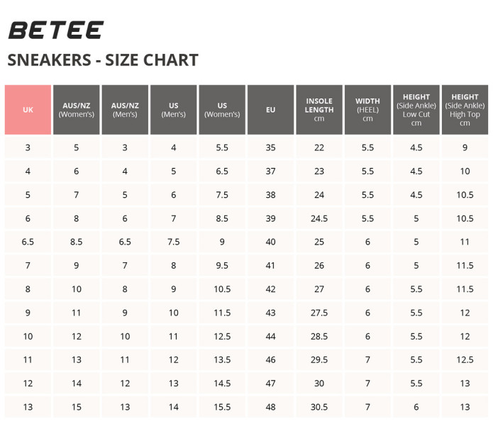
Task: Select the HEIGHT High Top header
Action: pyautogui.click(x=465, y=110)
